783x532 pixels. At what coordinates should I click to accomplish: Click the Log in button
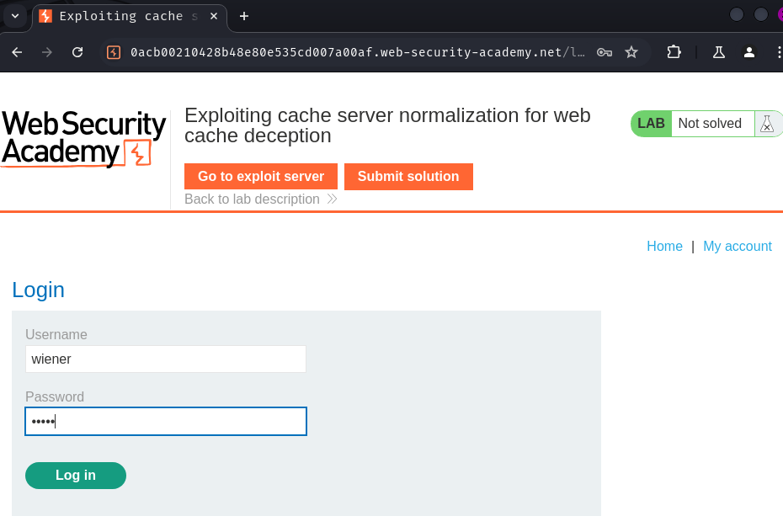point(76,475)
